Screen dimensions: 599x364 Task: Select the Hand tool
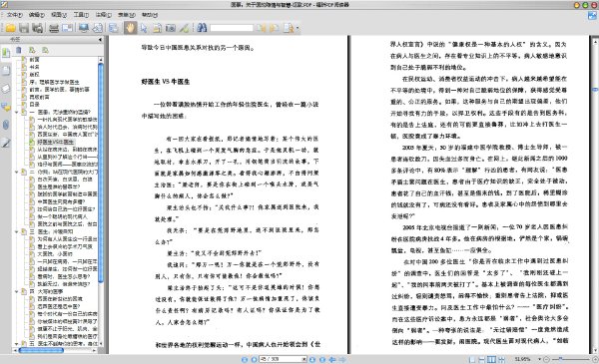pos(130,28)
